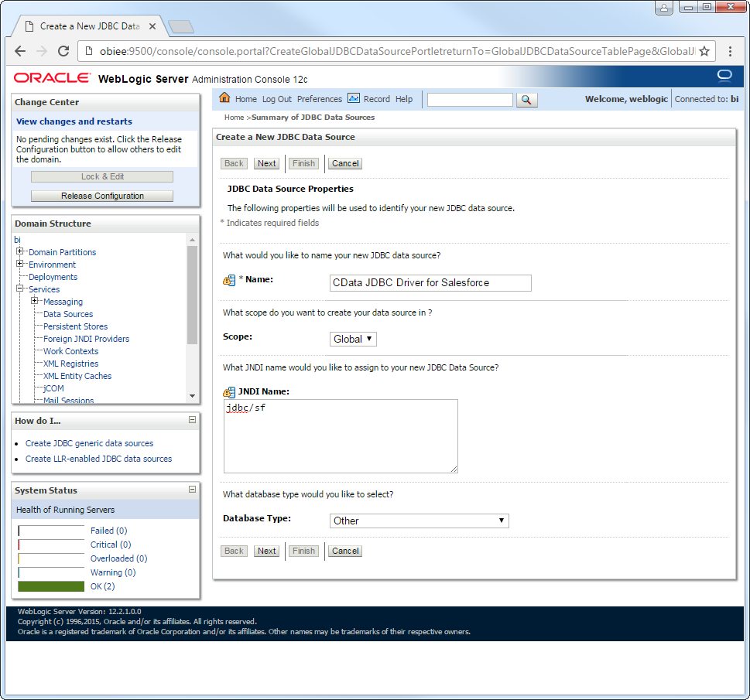
Task: Collapse the System Status panel
Action: pos(192,490)
